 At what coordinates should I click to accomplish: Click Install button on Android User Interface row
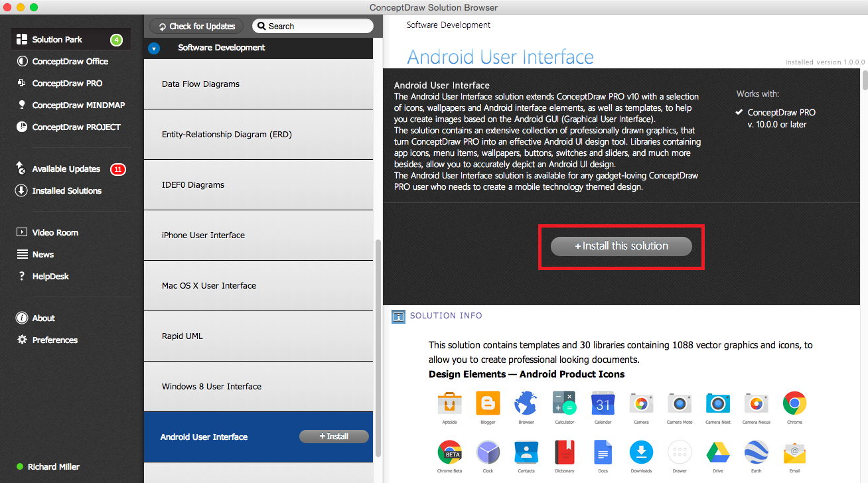click(334, 437)
